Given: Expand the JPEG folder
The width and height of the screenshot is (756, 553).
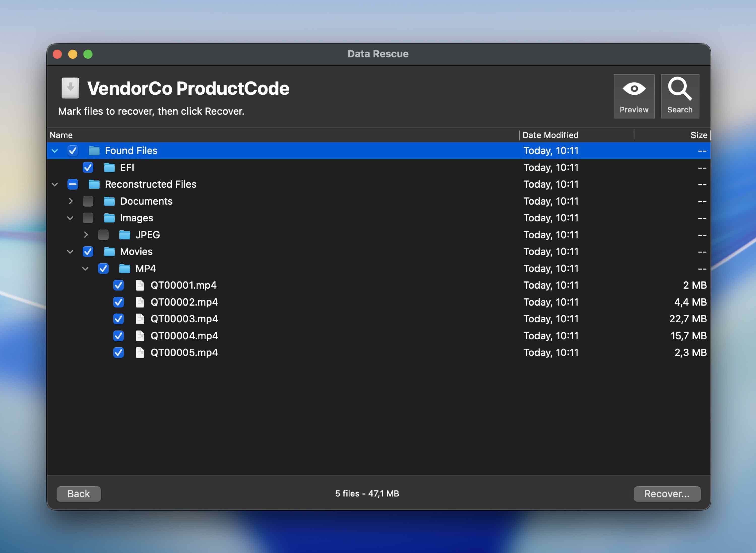Looking at the screenshot, I should (x=86, y=235).
